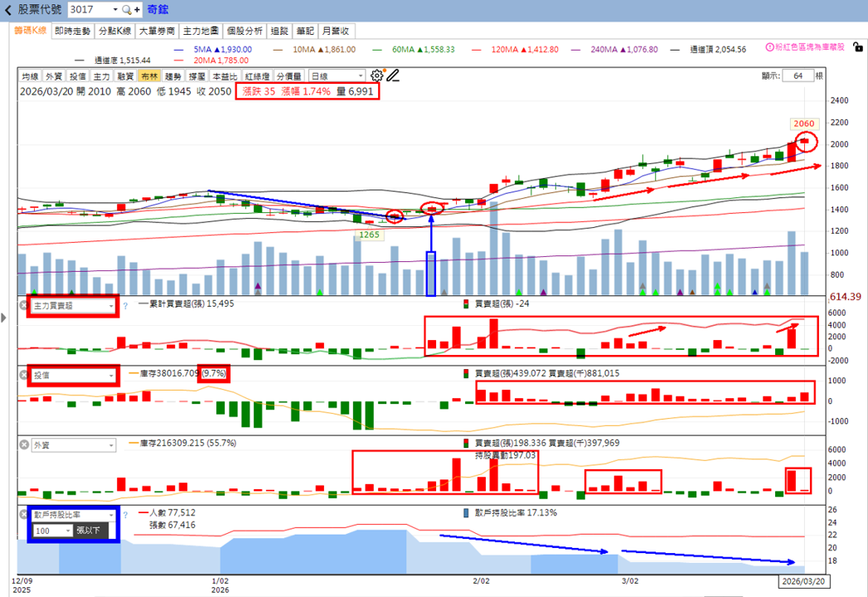Click the magnifier search icon
This screenshot has height=597, width=868.
point(127,9)
